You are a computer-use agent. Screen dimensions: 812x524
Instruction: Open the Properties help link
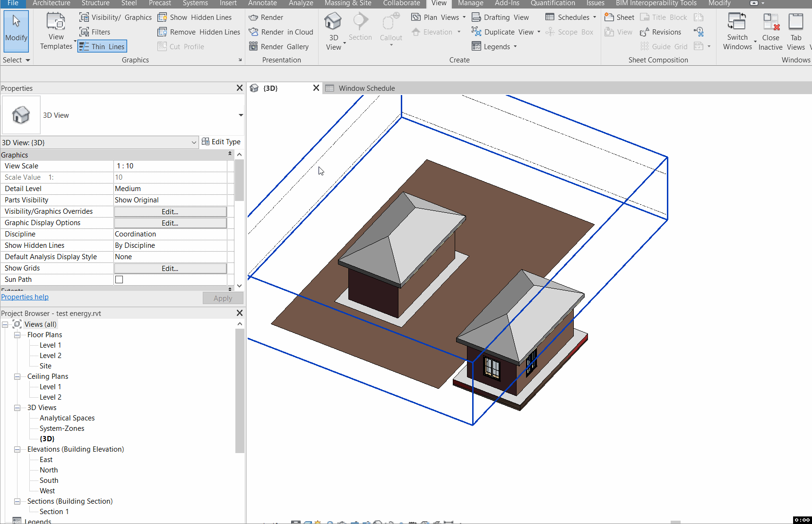25,297
